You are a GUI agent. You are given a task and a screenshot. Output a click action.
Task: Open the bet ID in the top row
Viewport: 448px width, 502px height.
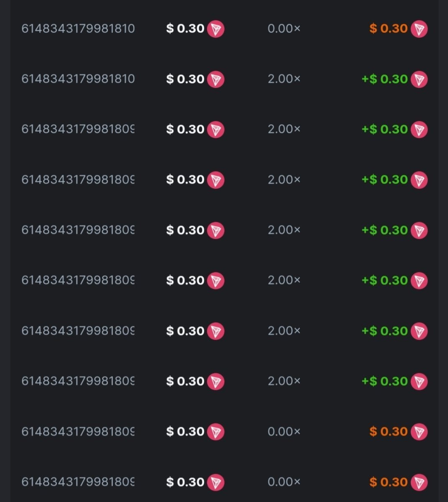tap(78, 29)
